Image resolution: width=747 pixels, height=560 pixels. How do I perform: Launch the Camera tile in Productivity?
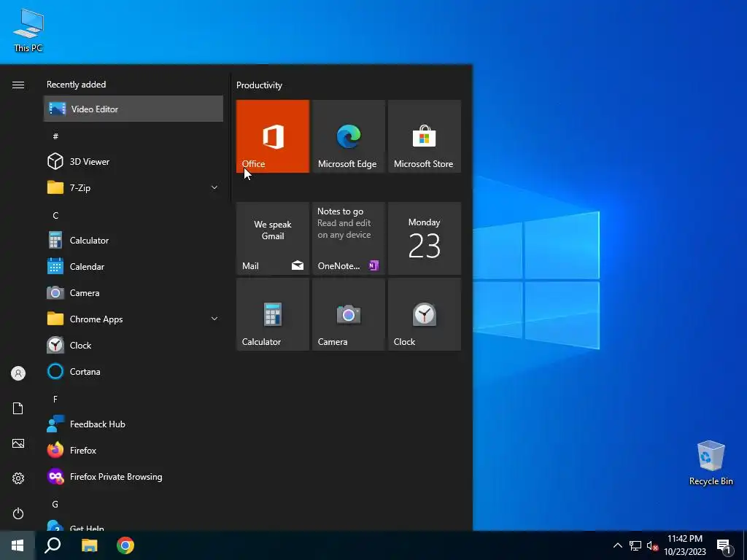click(x=348, y=315)
